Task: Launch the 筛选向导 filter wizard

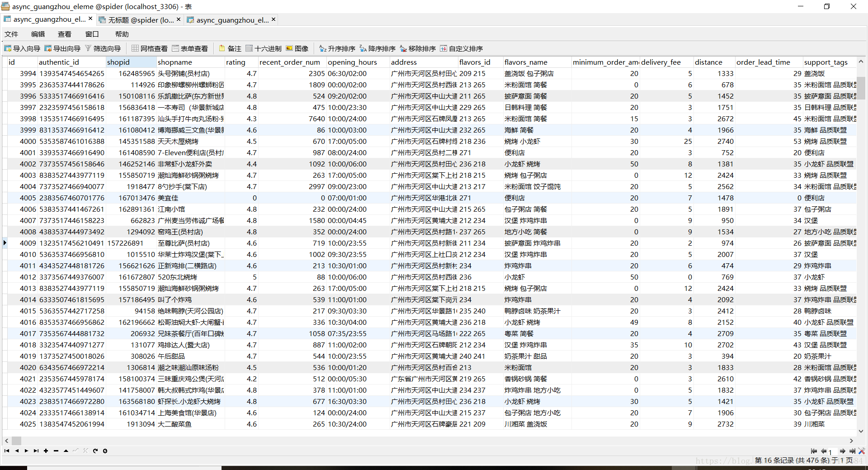Action: 103,48
